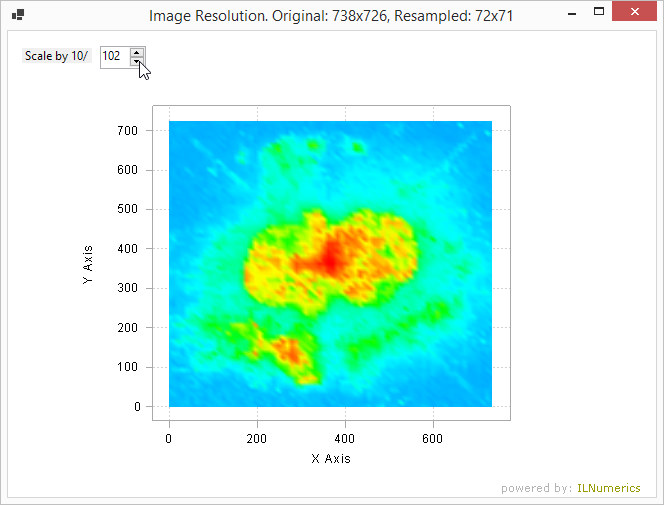Open the ILNumerics link

609,488
